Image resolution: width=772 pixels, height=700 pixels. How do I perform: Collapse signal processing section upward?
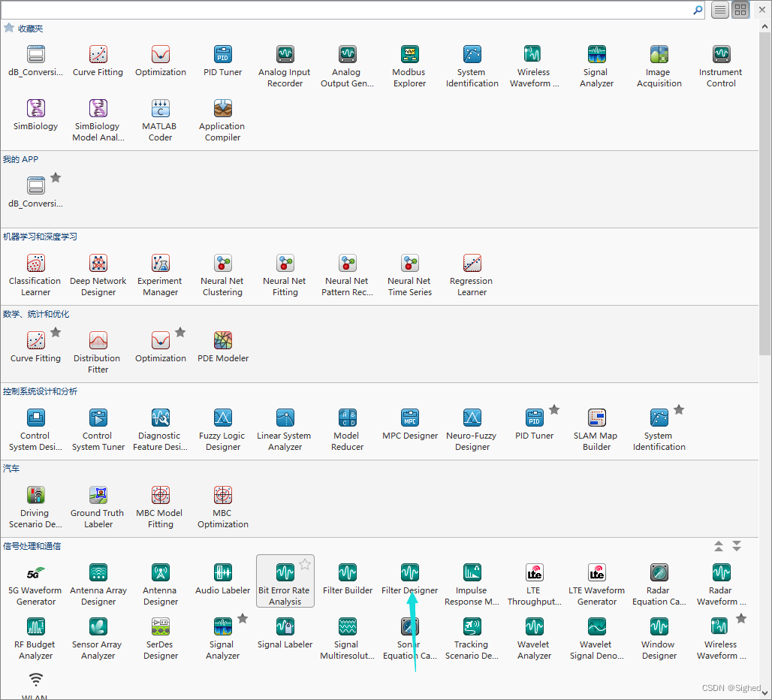click(719, 546)
